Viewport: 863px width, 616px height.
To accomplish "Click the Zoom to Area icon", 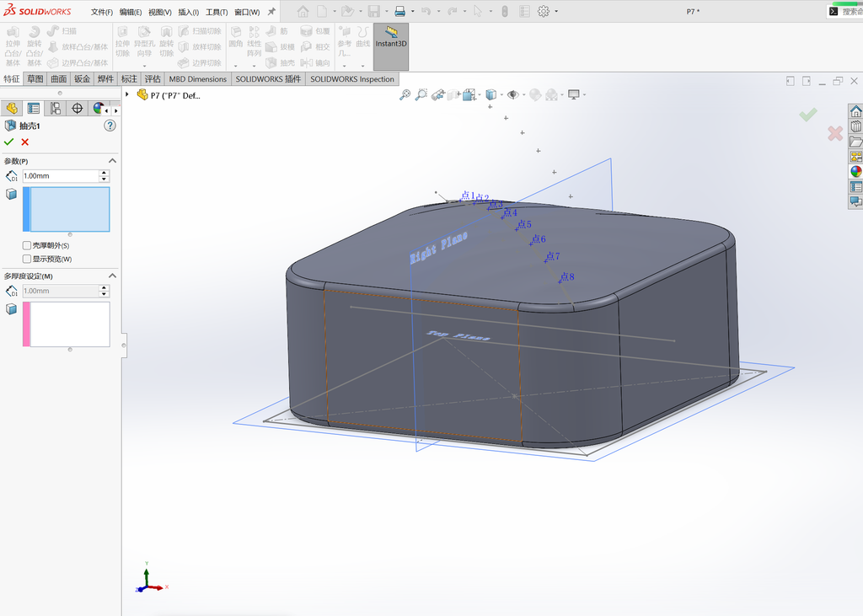I will pyautogui.click(x=421, y=95).
